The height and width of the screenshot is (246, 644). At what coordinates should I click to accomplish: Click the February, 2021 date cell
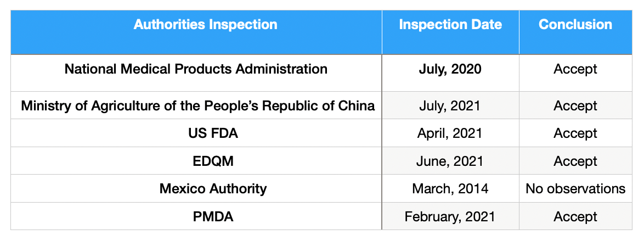pos(450,216)
